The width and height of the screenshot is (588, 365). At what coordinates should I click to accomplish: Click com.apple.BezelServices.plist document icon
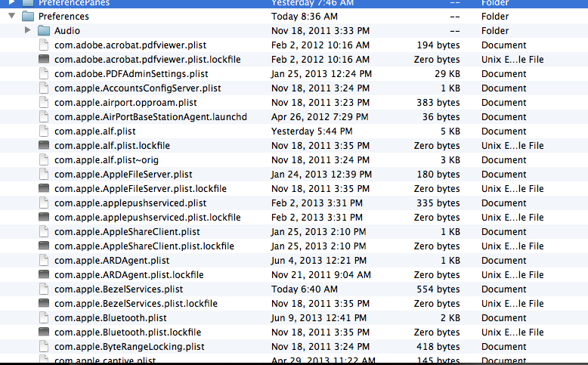click(44, 289)
